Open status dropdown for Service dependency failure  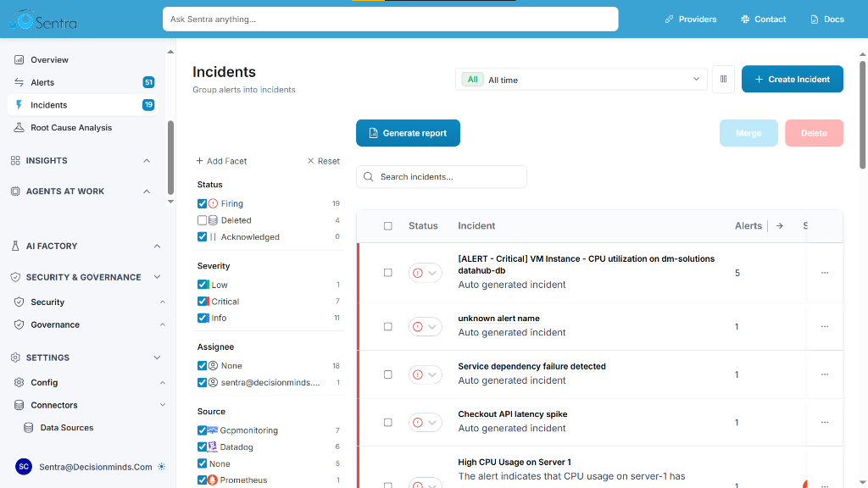[x=426, y=374]
